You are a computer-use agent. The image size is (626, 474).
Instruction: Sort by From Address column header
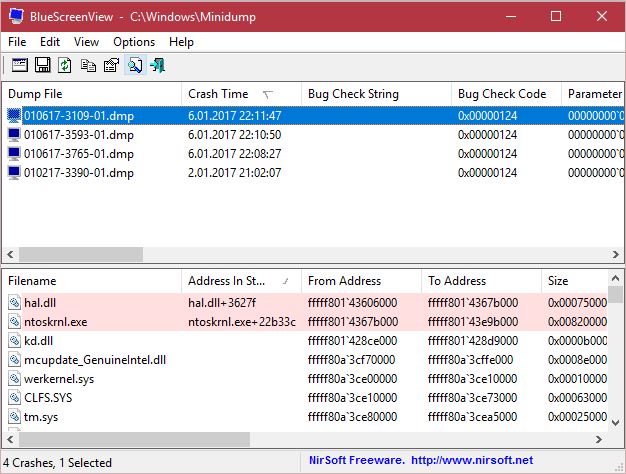point(361,281)
